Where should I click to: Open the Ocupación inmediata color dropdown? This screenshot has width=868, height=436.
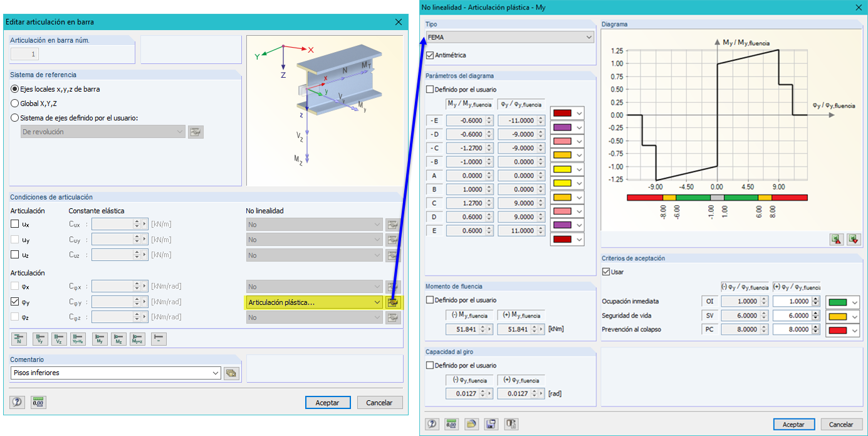(x=854, y=302)
